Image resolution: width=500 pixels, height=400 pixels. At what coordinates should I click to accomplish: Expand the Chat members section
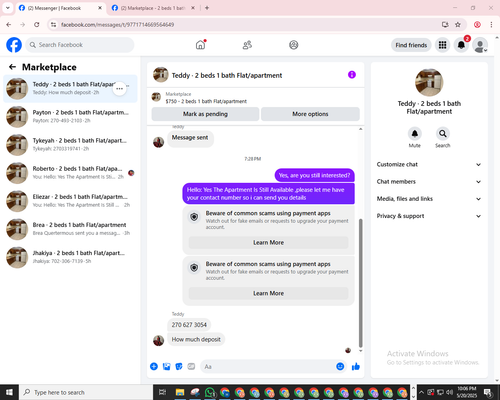tap(429, 182)
